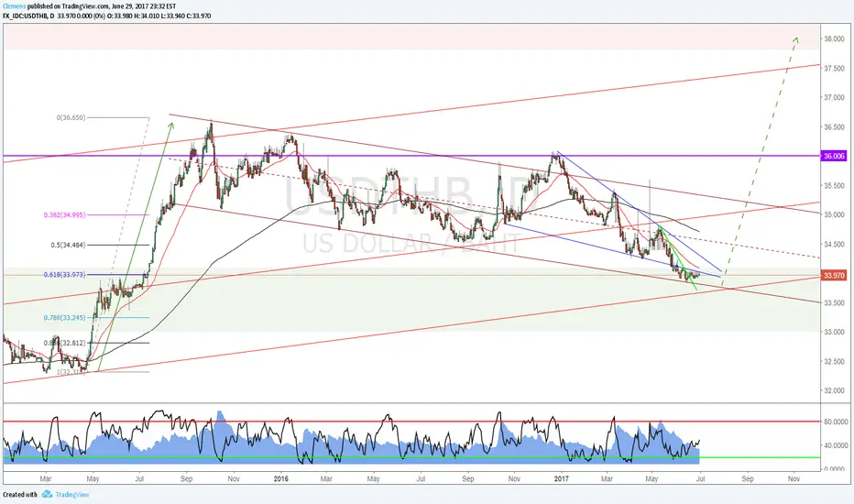Select the 0.5(34.484) Fibonacci level label

click(x=68, y=246)
